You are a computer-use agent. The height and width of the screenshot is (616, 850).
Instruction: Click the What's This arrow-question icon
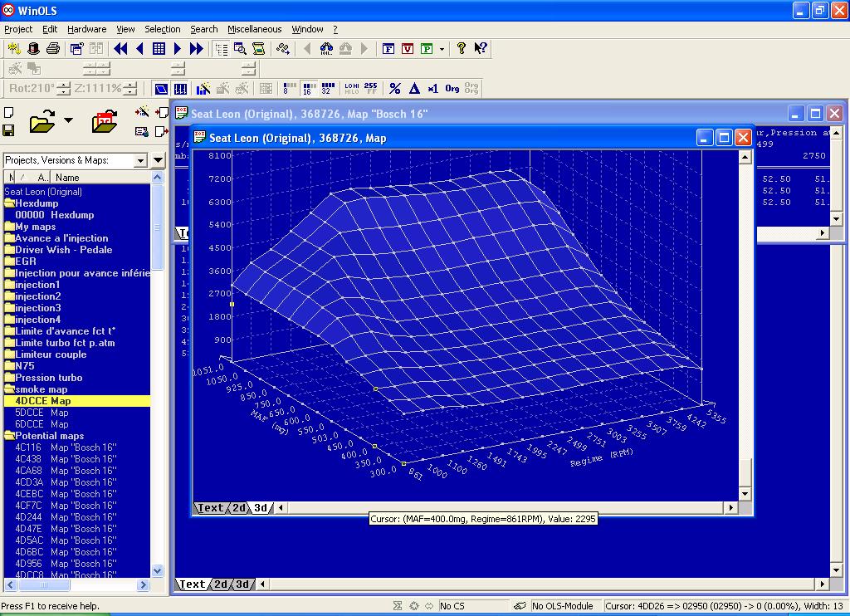[x=481, y=48]
